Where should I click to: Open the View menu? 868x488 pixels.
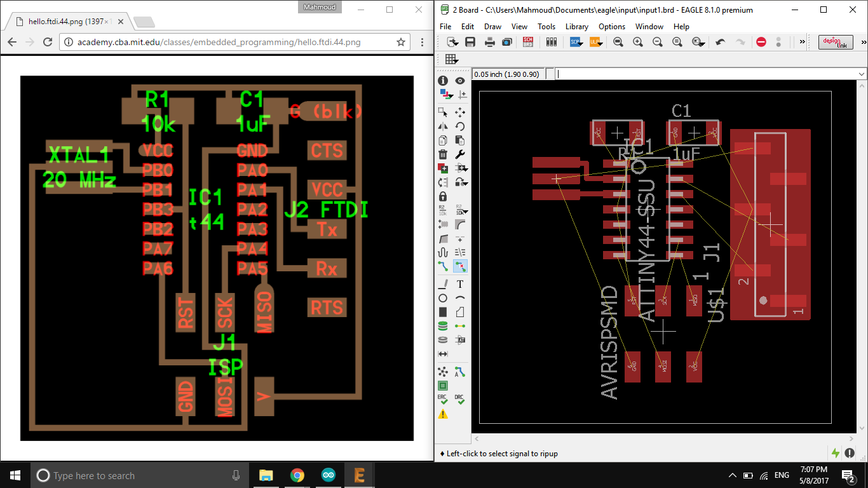pos(519,27)
